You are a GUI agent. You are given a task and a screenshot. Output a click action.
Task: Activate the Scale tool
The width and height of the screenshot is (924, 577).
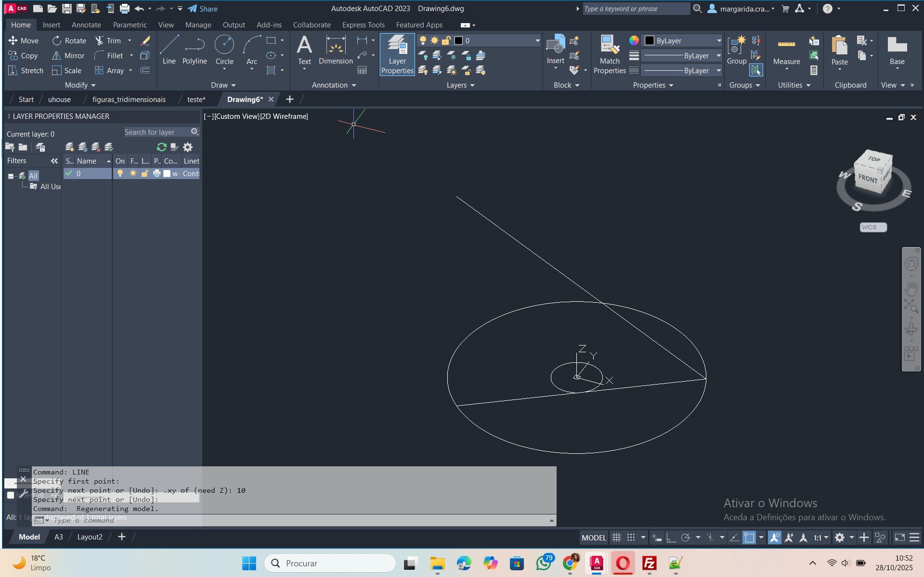(x=66, y=70)
